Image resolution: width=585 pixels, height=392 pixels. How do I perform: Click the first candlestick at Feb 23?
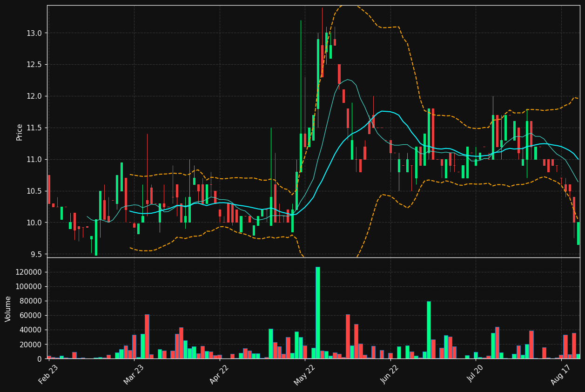coord(49,189)
